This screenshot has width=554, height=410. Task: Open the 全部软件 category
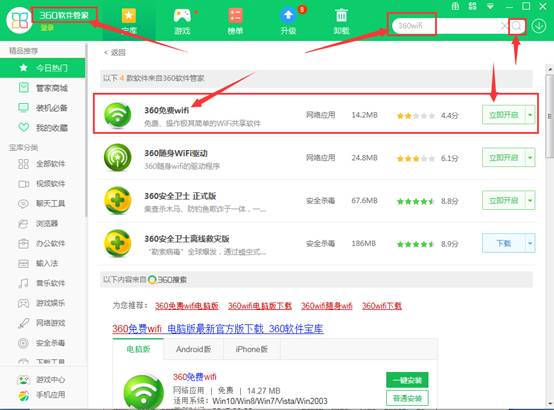coord(42,164)
